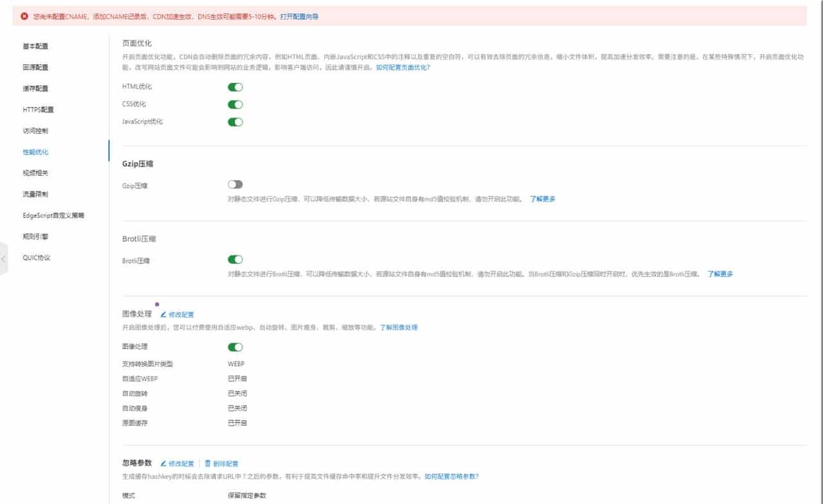Click the trash icon to delete 忽略参数 config
The width and height of the screenshot is (823, 504).
click(x=207, y=463)
